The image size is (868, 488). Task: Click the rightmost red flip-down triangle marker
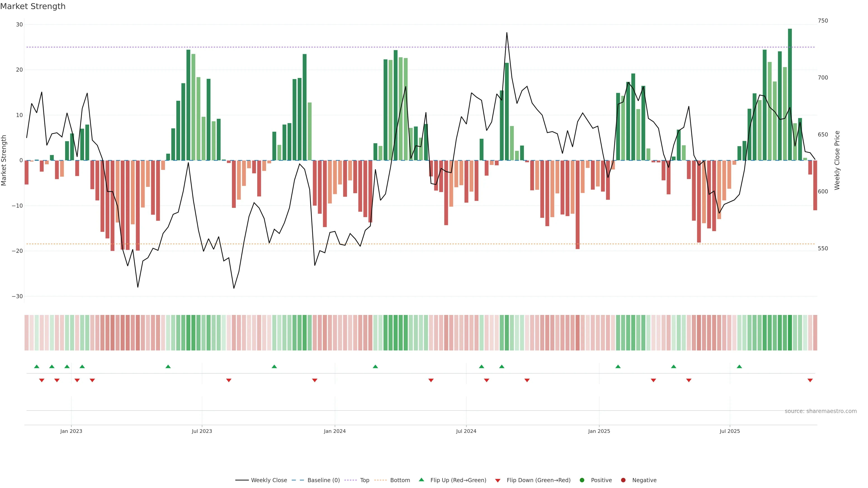810,380
